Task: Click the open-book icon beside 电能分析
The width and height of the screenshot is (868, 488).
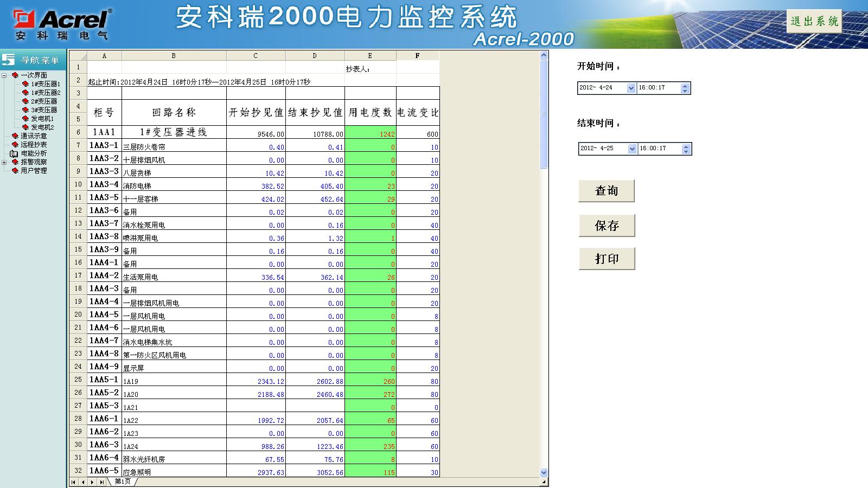Action: tap(14, 153)
